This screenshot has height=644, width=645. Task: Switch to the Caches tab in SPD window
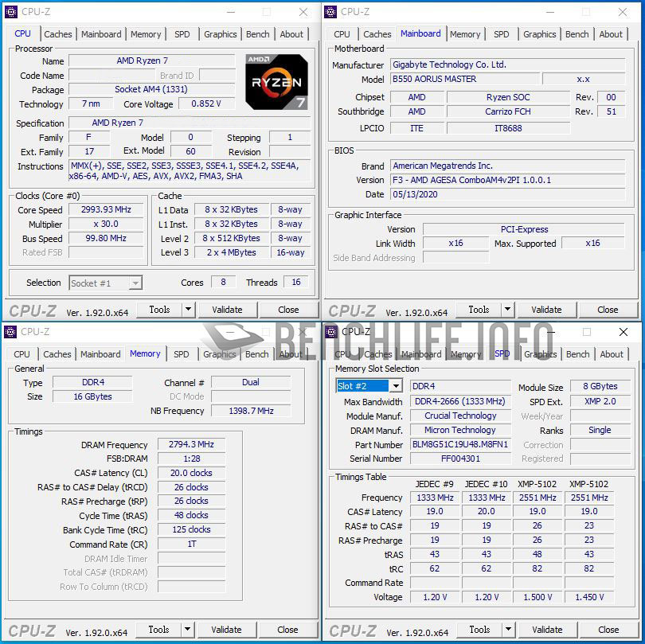(377, 354)
